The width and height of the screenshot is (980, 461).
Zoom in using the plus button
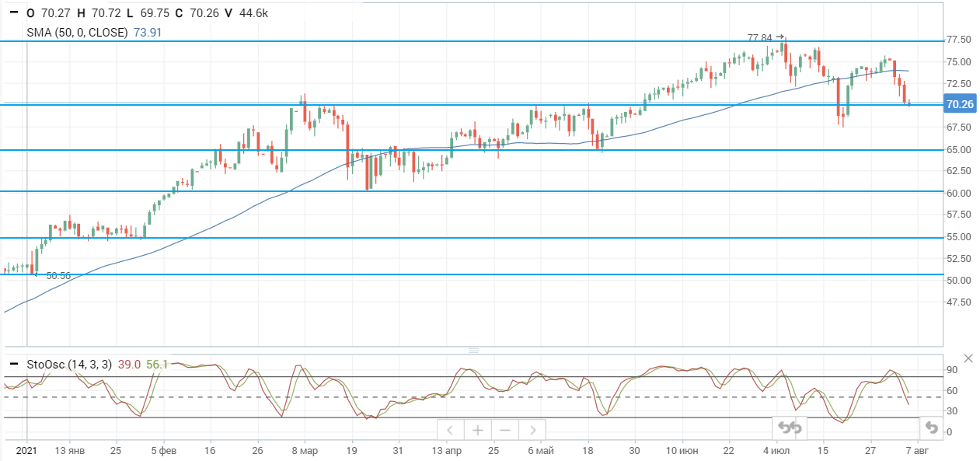click(x=478, y=430)
